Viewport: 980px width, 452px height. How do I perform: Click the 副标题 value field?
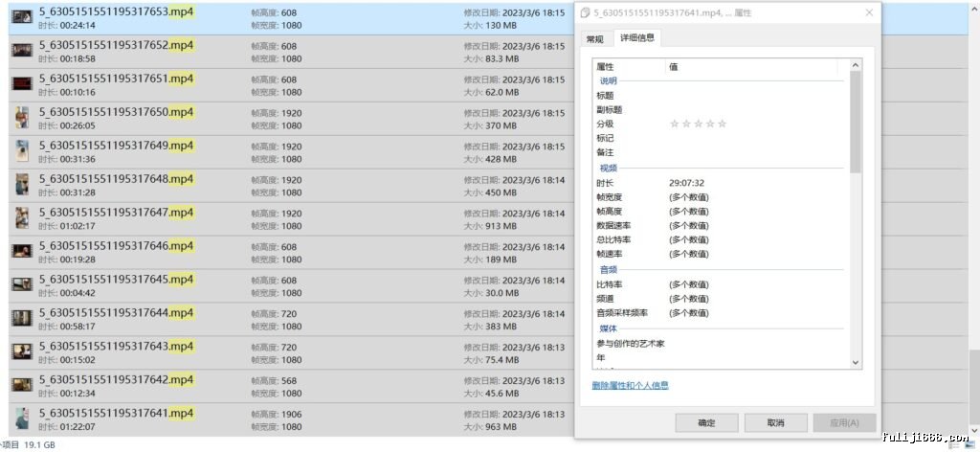click(755, 110)
